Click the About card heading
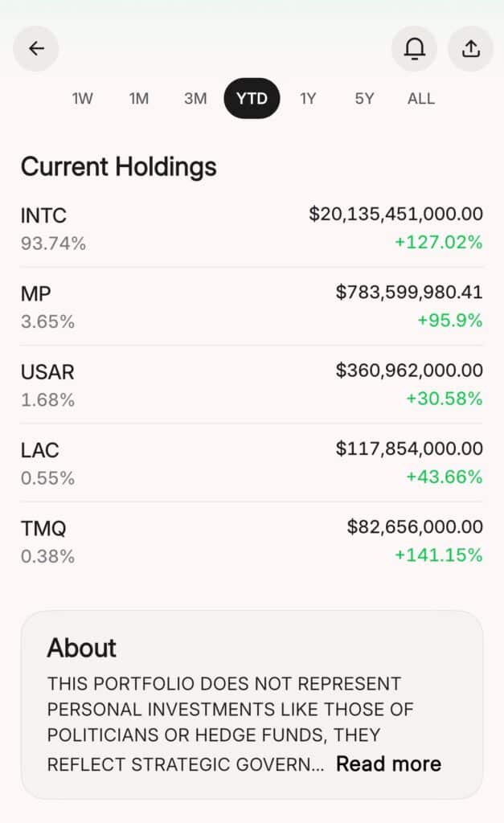The width and height of the screenshot is (504, 823). coord(81,648)
